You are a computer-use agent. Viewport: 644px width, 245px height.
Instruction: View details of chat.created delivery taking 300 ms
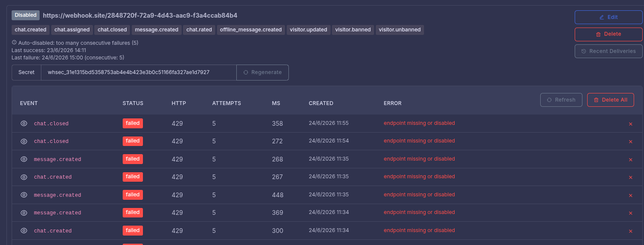[24, 231]
